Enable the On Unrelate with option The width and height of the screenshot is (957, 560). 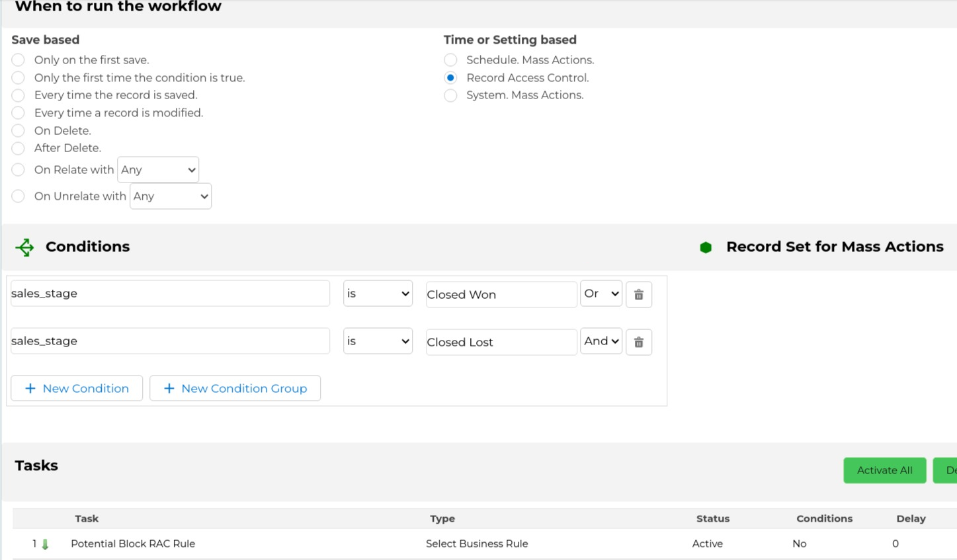(x=18, y=196)
